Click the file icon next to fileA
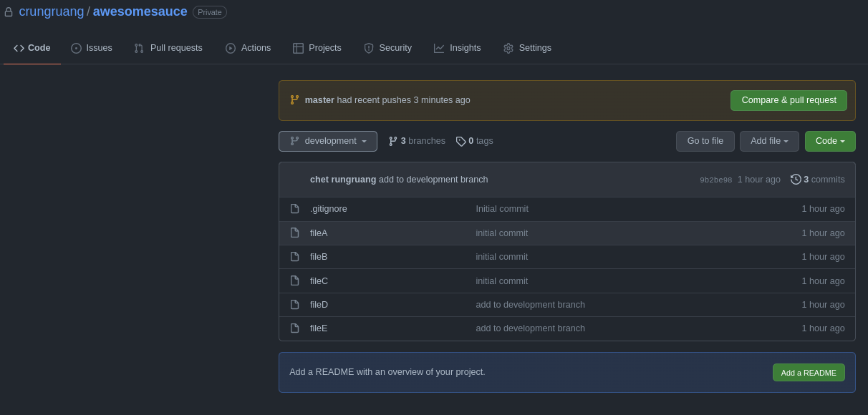868x415 pixels. pos(294,233)
